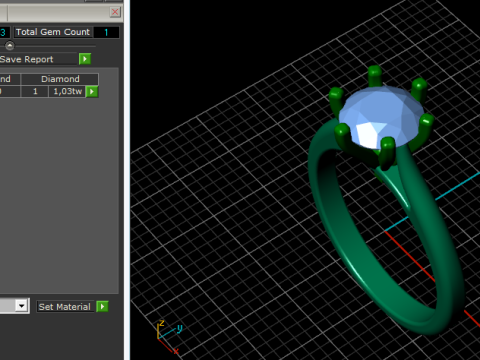Click the Save Report label
The image size is (480, 360).
pos(27,59)
